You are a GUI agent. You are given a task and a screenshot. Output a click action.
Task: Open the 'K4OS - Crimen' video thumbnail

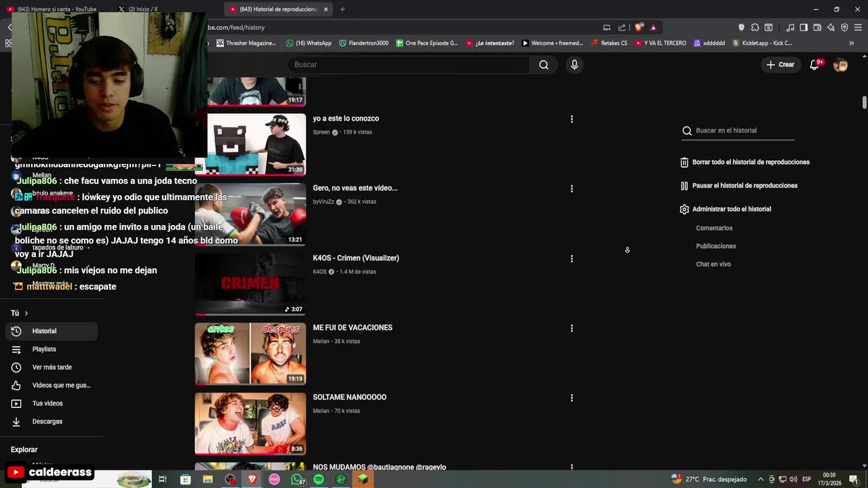[250, 284]
